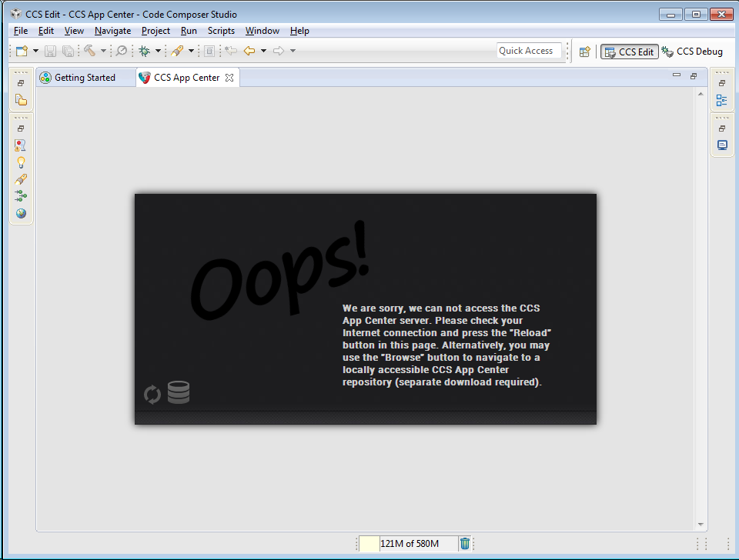The height and width of the screenshot is (560, 739).
Task: Click the Open Perspective icon
Action: [x=584, y=52]
